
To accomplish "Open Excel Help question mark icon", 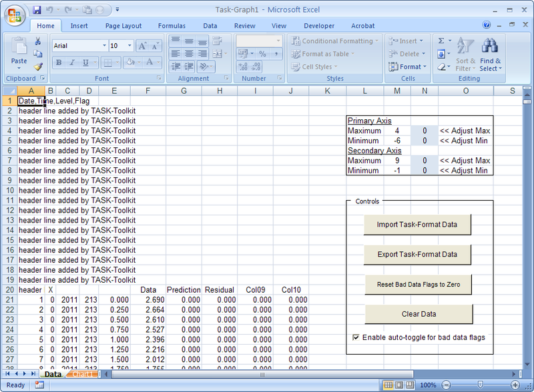I will tap(487, 25).
